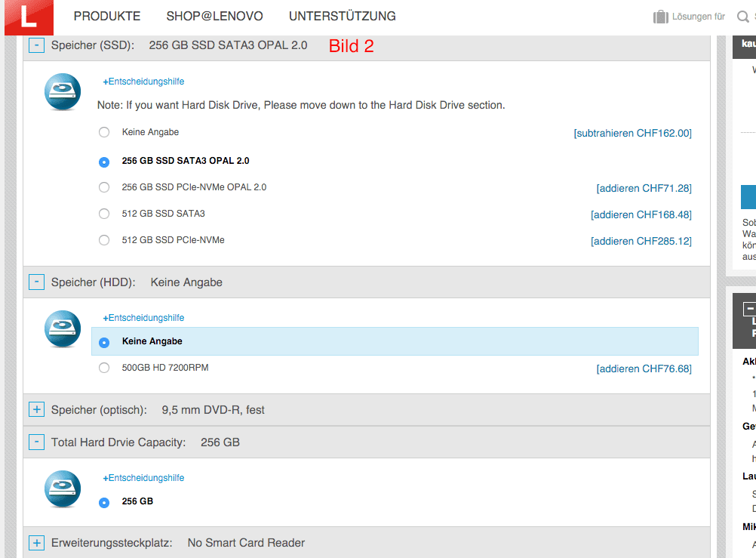This screenshot has height=558, width=756.
Task: Click the Speicher (optisch) header label
Action: 99,410
